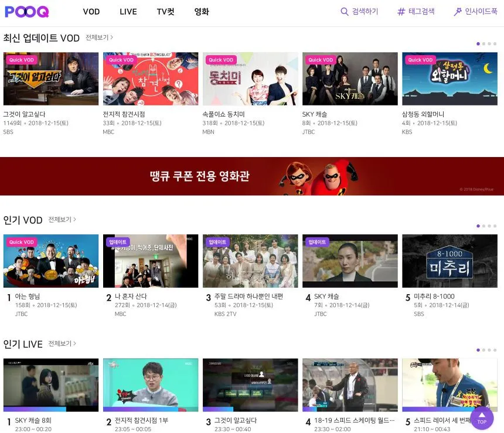Click the Inside Pooq wand icon
This screenshot has width=504, height=433.
[x=458, y=12]
